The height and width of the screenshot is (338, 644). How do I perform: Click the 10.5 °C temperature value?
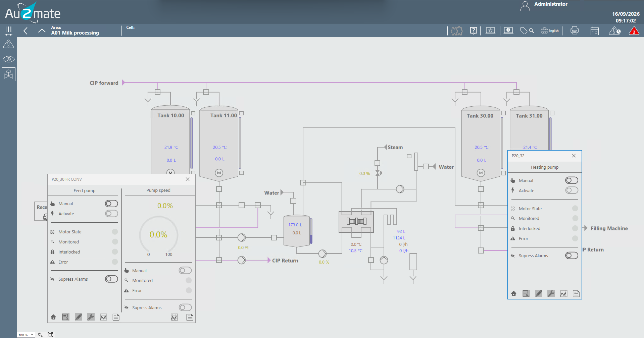(x=355, y=250)
